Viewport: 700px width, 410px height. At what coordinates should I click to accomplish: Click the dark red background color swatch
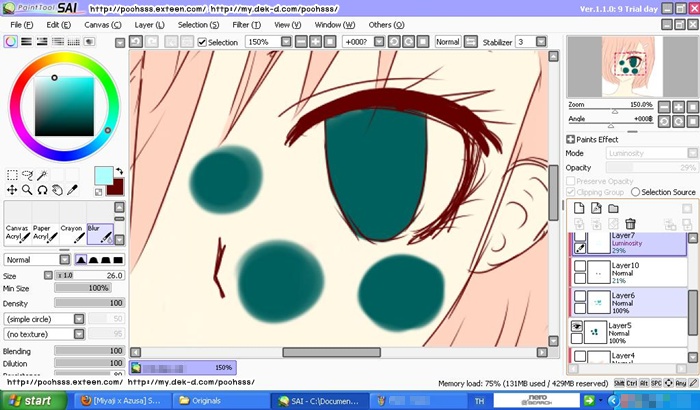(x=118, y=187)
